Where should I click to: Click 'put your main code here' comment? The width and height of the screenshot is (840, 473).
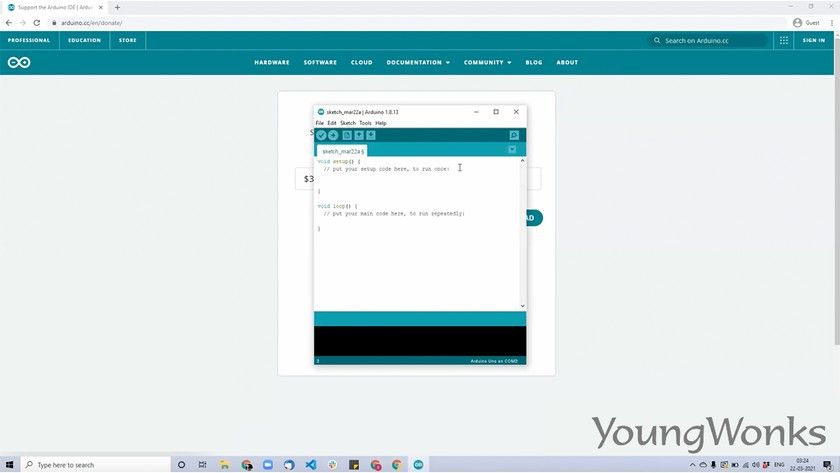(x=394, y=214)
